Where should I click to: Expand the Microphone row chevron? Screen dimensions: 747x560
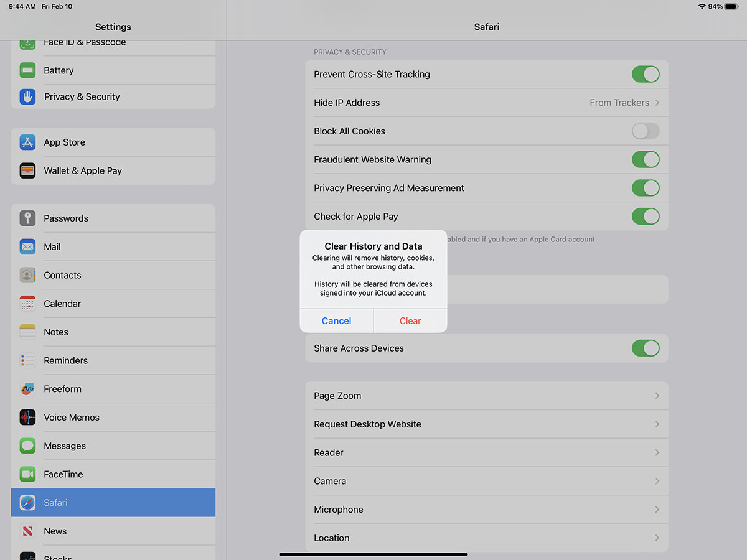point(657,510)
